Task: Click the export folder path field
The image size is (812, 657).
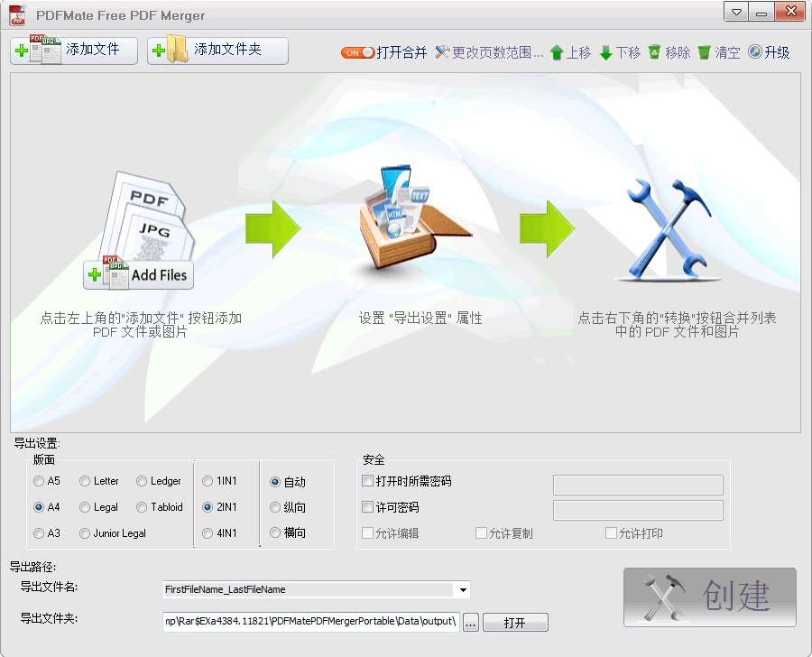Action: click(311, 621)
